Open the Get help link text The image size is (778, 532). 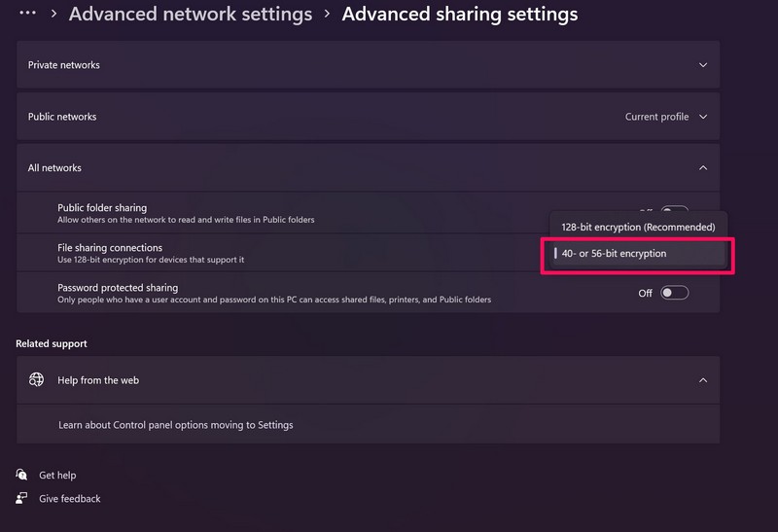click(57, 476)
